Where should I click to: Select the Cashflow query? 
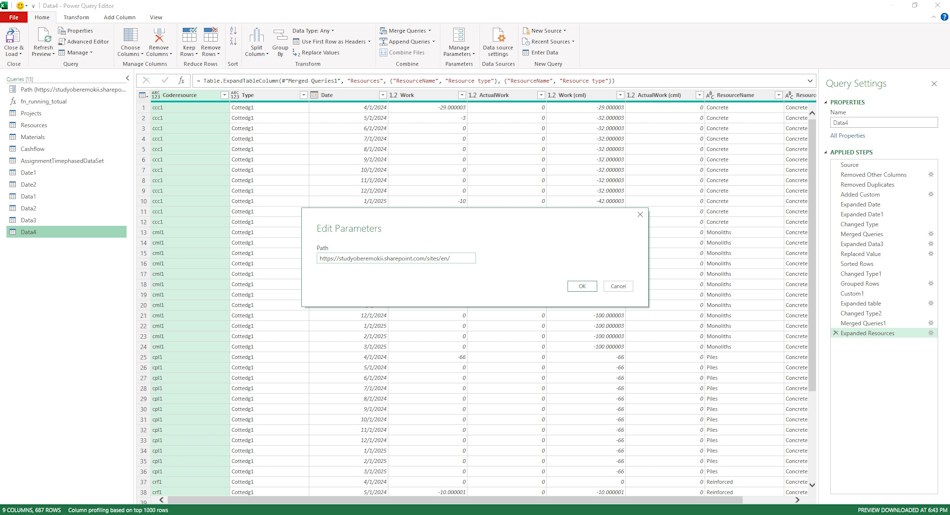click(66, 148)
